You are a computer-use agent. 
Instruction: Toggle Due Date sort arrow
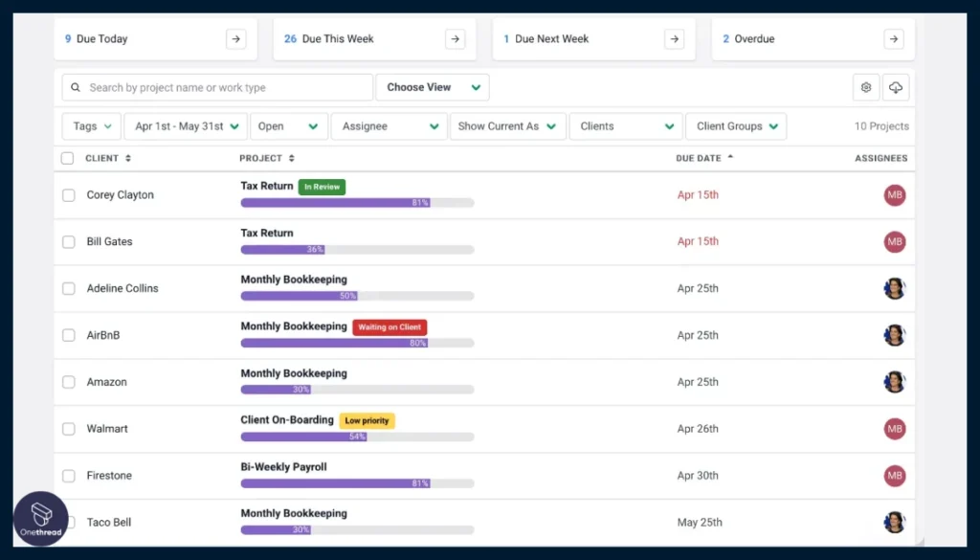click(x=730, y=158)
